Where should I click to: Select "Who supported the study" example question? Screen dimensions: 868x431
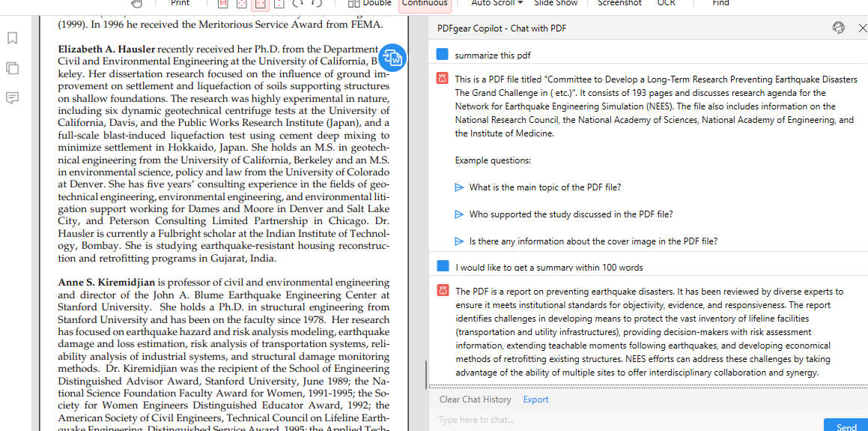click(x=571, y=214)
